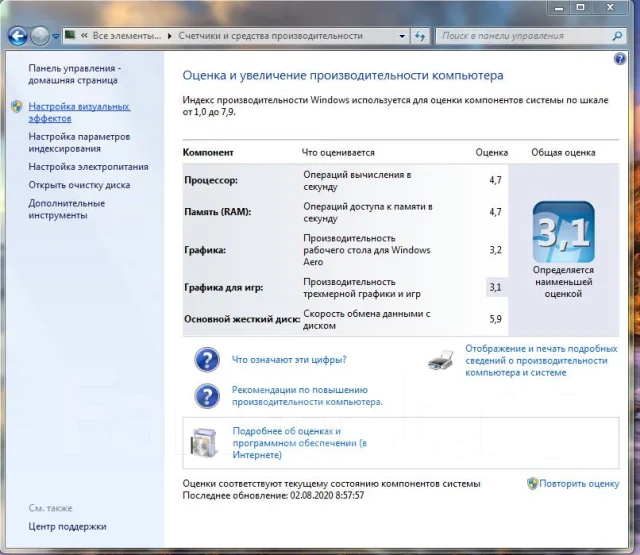Click the 'Компонент' column header
Image resolution: width=640 pixels, height=555 pixels.
click(208, 153)
